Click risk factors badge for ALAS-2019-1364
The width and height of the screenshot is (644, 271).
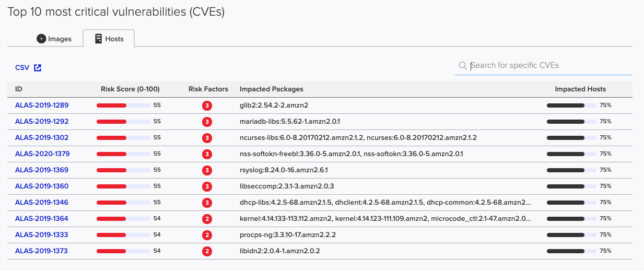coord(207,219)
